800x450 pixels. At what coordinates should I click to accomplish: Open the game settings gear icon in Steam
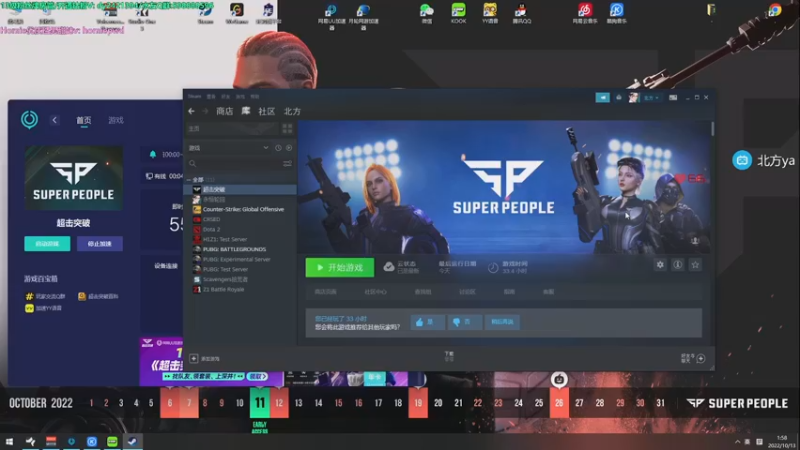point(660,265)
